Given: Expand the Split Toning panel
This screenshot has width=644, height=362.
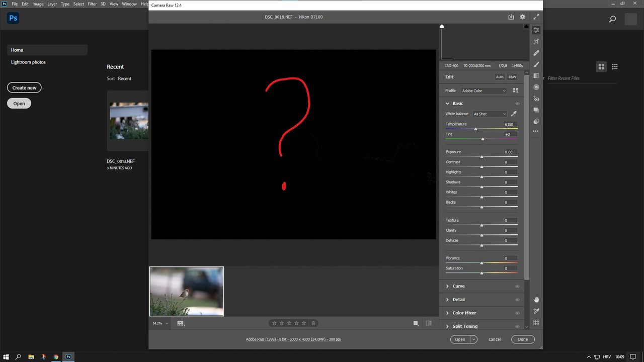Looking at the screenshot, I should coord(447,326).
